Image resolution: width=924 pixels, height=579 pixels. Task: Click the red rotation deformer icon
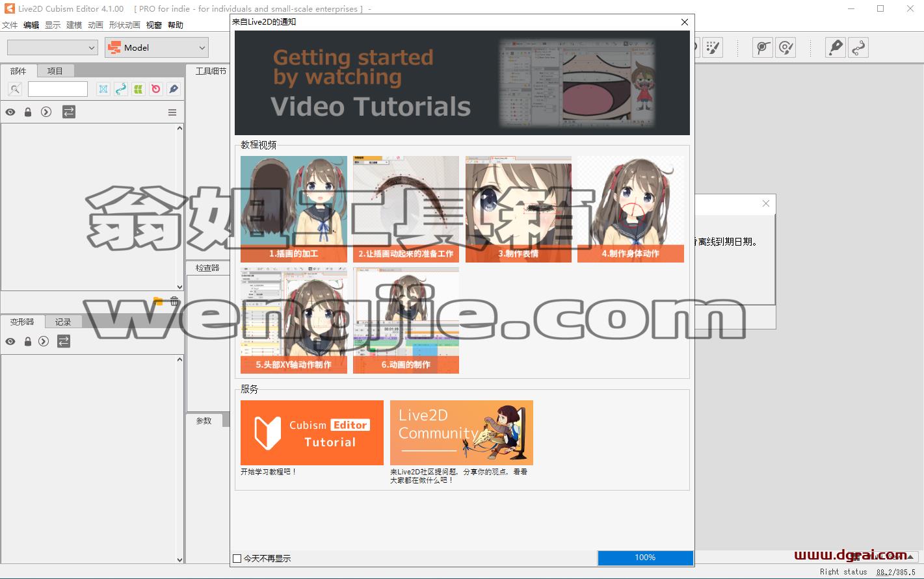tap(156, 89)
